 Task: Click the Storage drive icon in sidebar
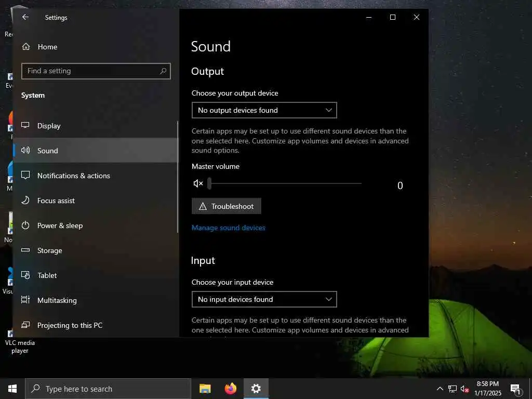point(25,250)
